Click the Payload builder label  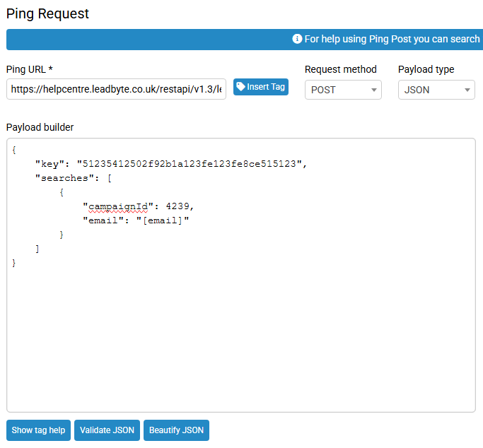pos(40,127)
